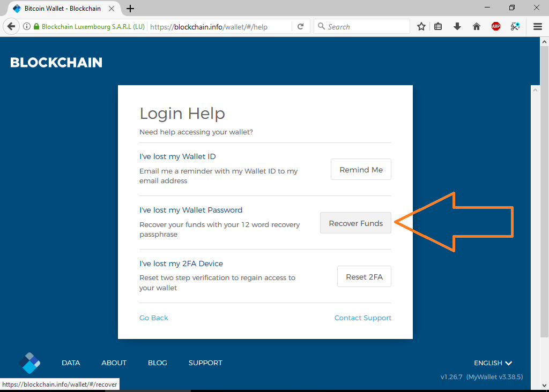The image size is (549, 392).
Task: Click the inner page scroll up chevron
Action: click(x=535, y=90)
